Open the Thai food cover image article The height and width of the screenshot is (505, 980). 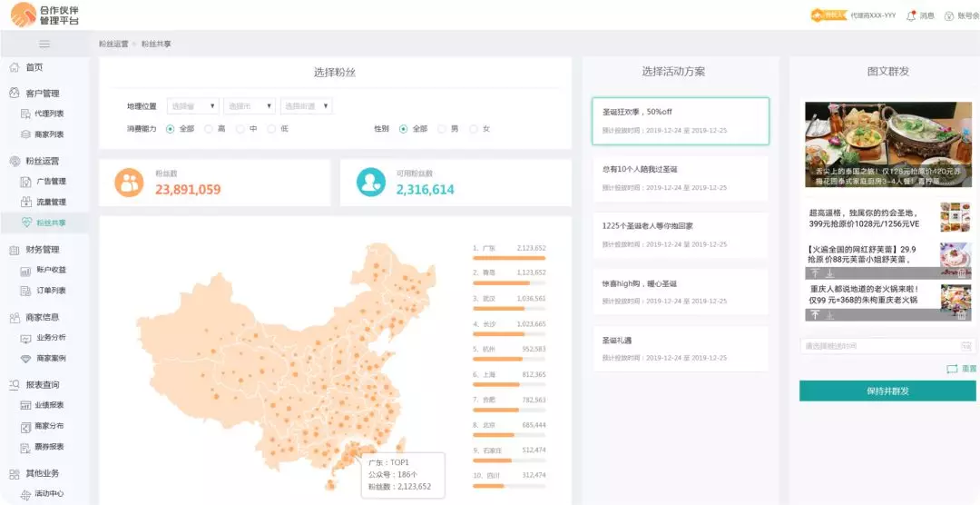[888, 144]
